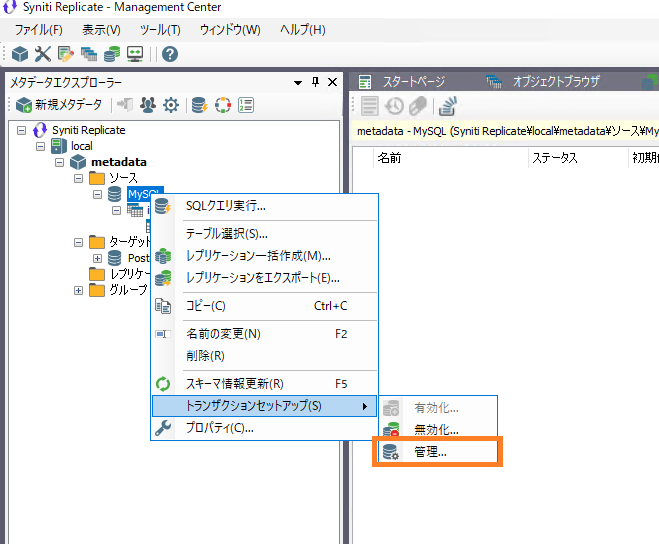Viewport: 659px width, 544px height.
Task: Open the ヘルプ(H) menu
Action: pos(303,30)
